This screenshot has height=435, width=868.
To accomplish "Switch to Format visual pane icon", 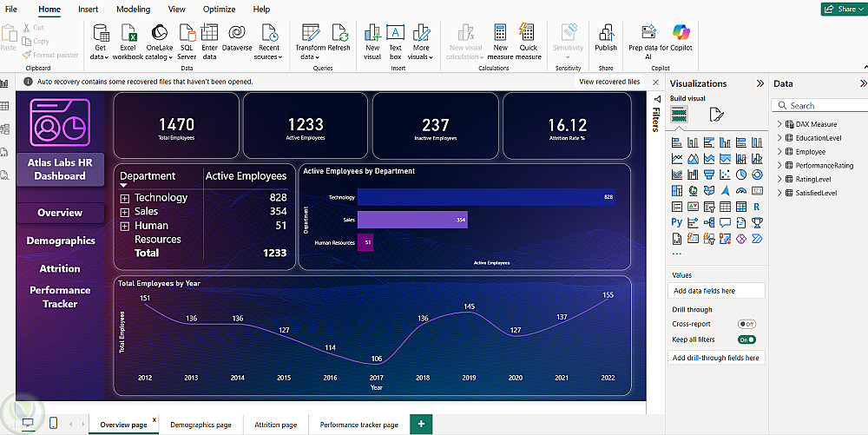I will tap(716, 115).
